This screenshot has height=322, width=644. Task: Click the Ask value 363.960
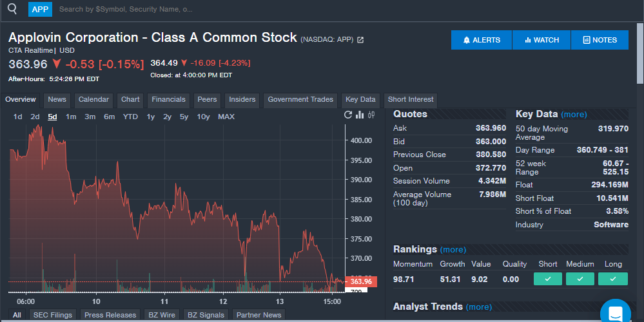click(491, 128)
